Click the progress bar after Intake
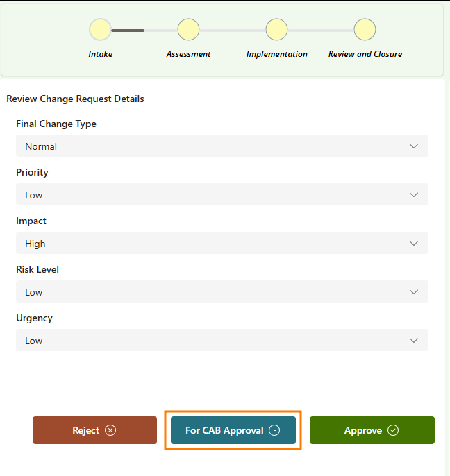Image resolution: width=450 pixels, height=476 pixels. 128,31
